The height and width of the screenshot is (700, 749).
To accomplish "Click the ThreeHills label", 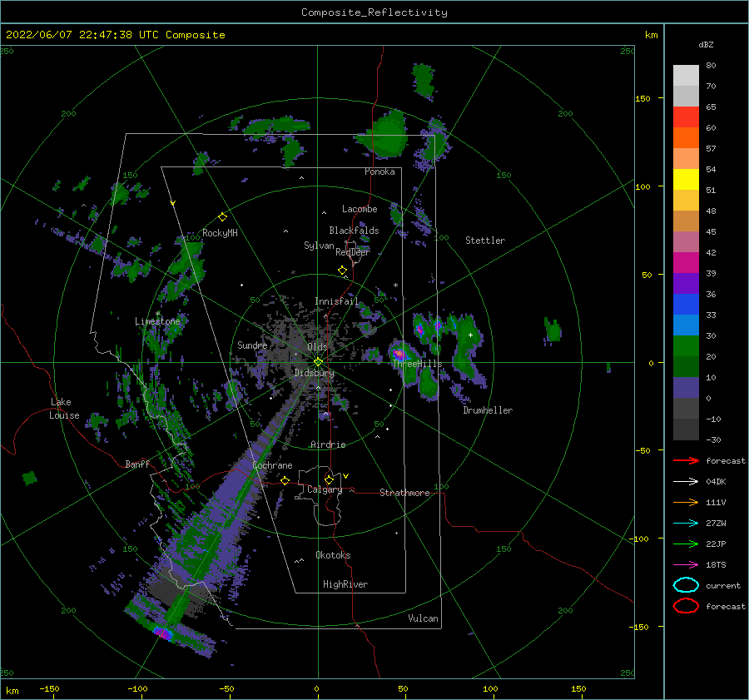I will click(417, 364).
